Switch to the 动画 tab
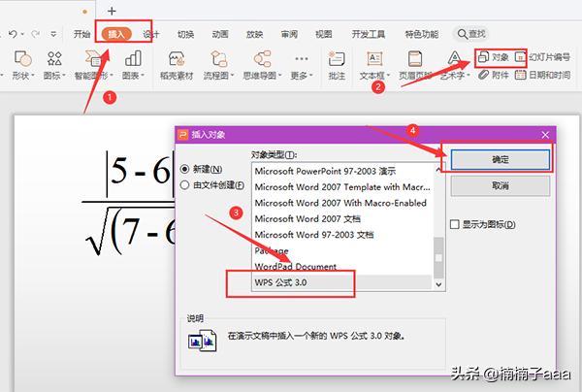 point(220,34)
